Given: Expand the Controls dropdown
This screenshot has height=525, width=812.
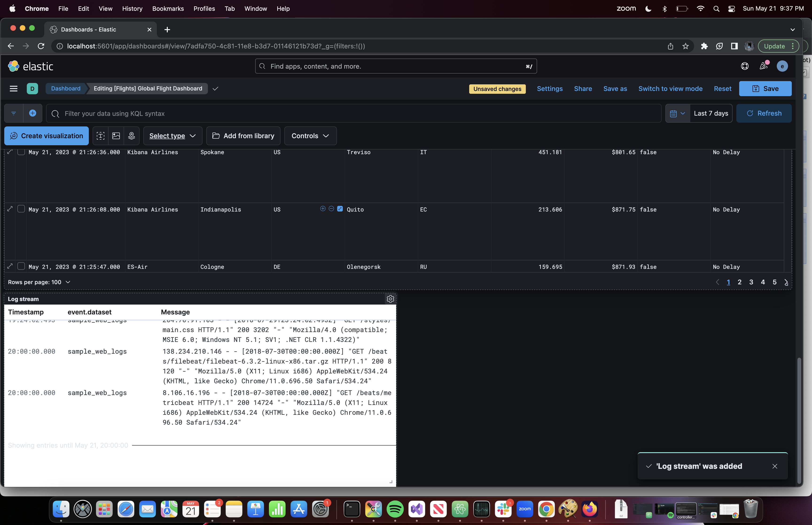Looking at the screenshot, I should [310, 136].
